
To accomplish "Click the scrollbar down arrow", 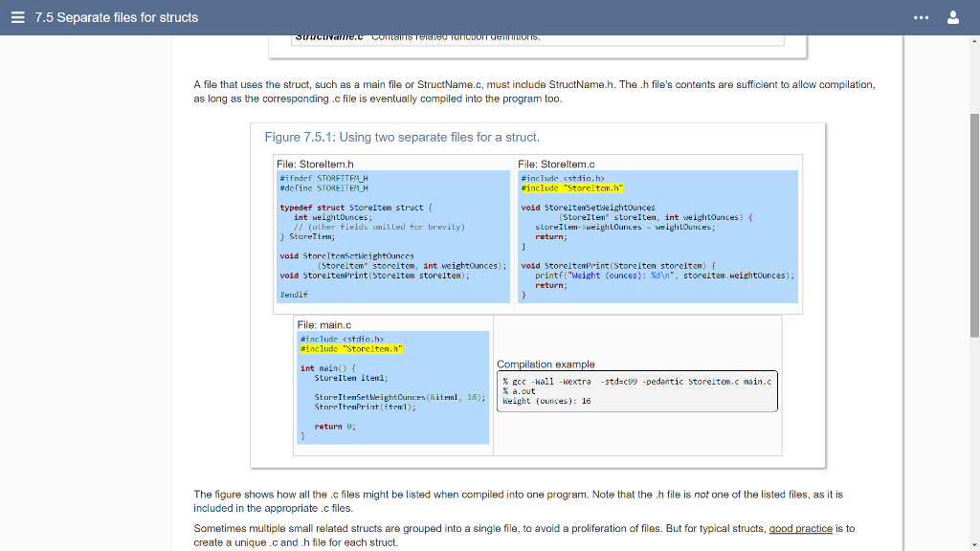I will 974,544.
